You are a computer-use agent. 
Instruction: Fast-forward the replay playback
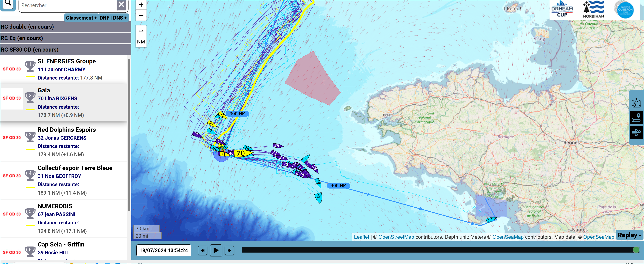229,250
